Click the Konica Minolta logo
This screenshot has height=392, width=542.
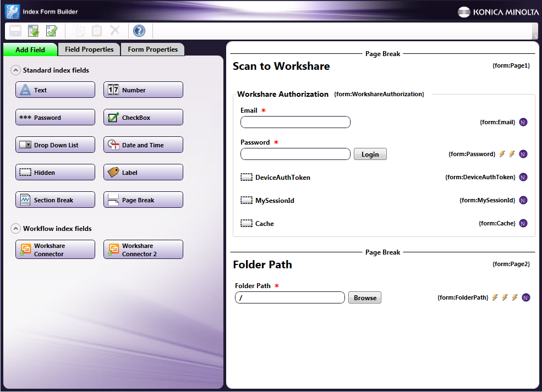498,12
